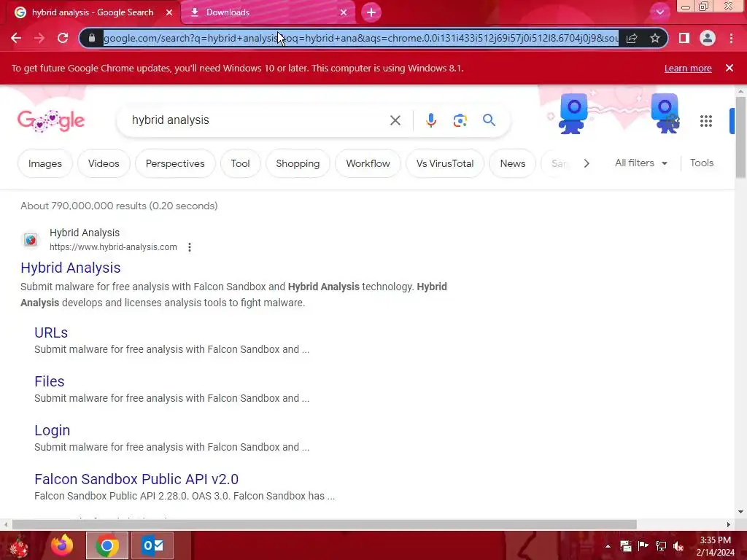The image size is (747, 560).
Task: Click the Start button on taskbar
Action: (x=19, y=545)
